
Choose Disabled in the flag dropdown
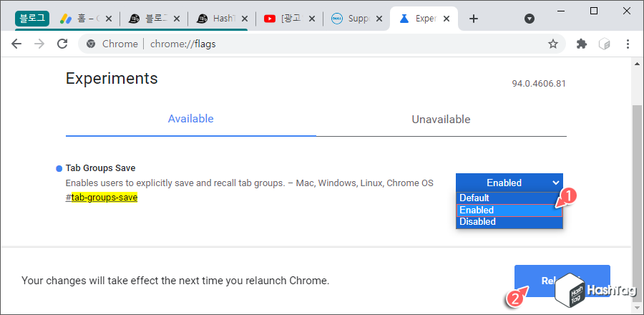[x=509, y=222]
